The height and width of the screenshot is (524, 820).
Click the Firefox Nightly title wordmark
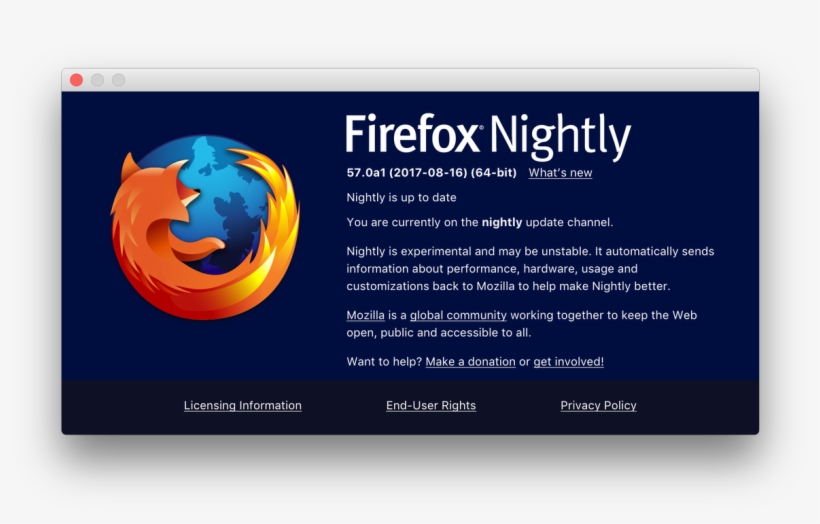pyautogui.click(x=488, y=136)
